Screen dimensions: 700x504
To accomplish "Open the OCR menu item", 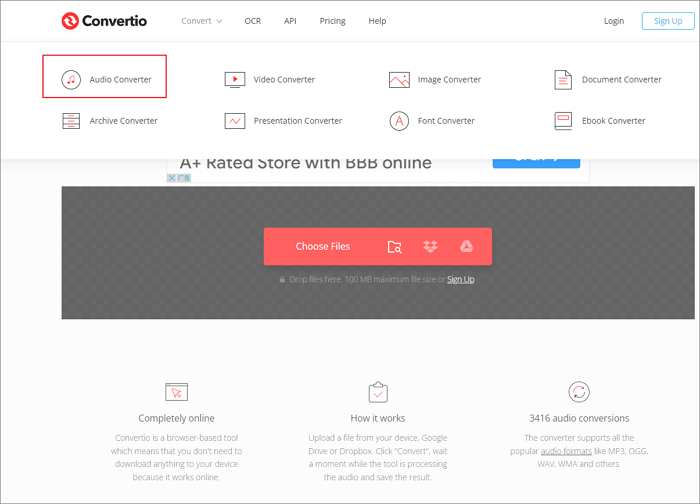I will point(253,21).
